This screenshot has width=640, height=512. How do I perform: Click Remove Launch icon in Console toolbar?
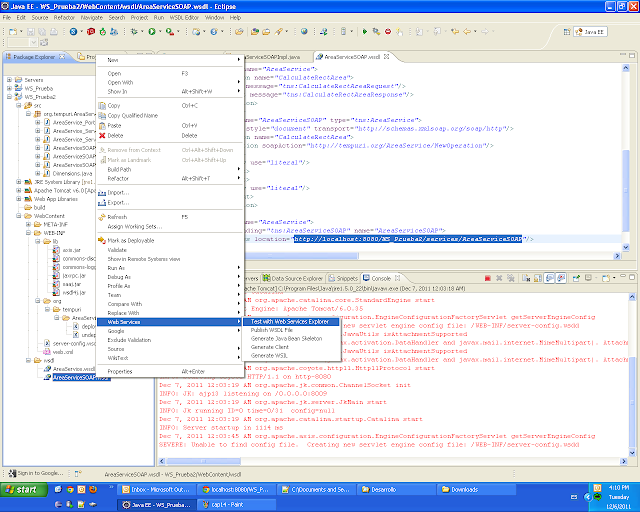coord(499,278)
